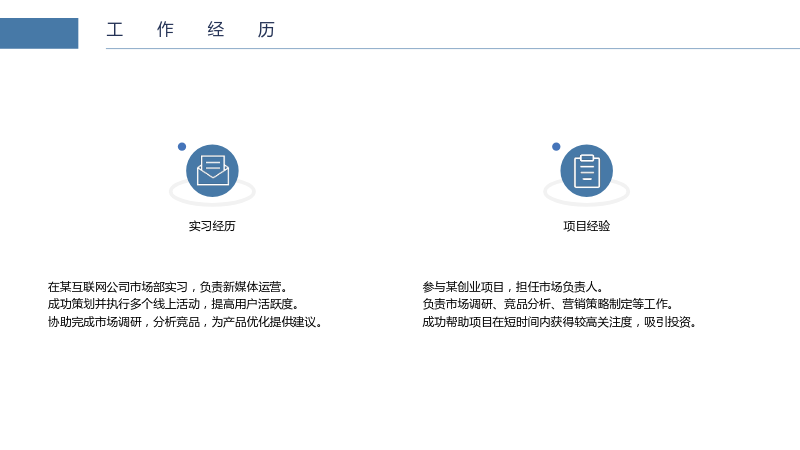
Task: Click the horizontal line under the title
Action: [x=453, y=48]
